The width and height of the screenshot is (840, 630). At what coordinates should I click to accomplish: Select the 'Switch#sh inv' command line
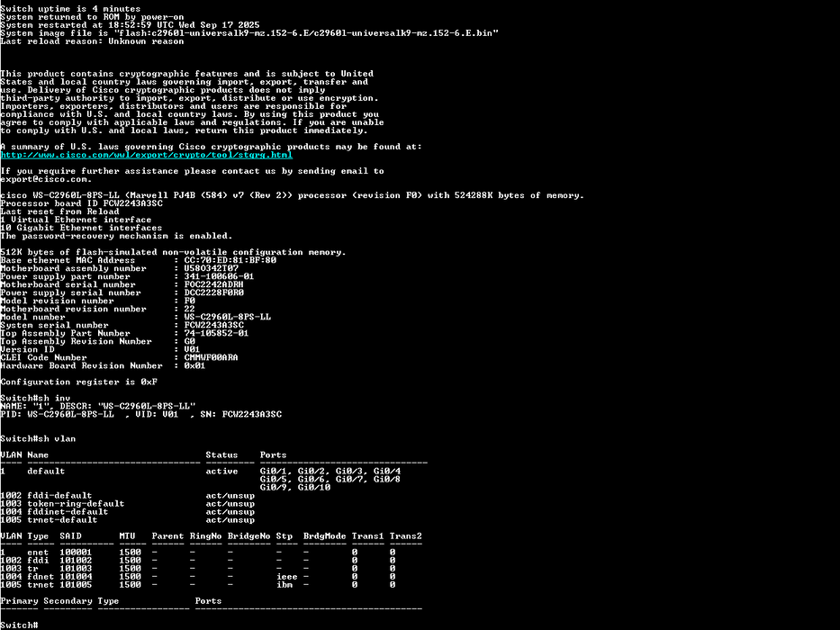35,398
